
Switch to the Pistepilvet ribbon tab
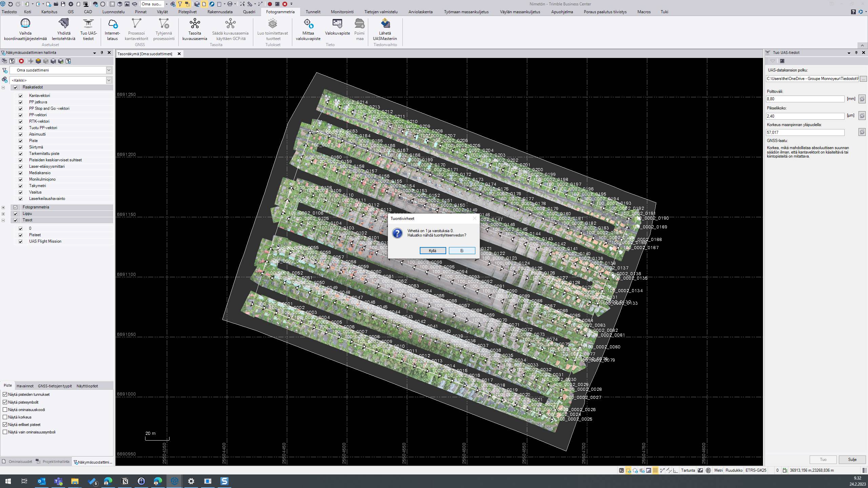coord(188,12)
